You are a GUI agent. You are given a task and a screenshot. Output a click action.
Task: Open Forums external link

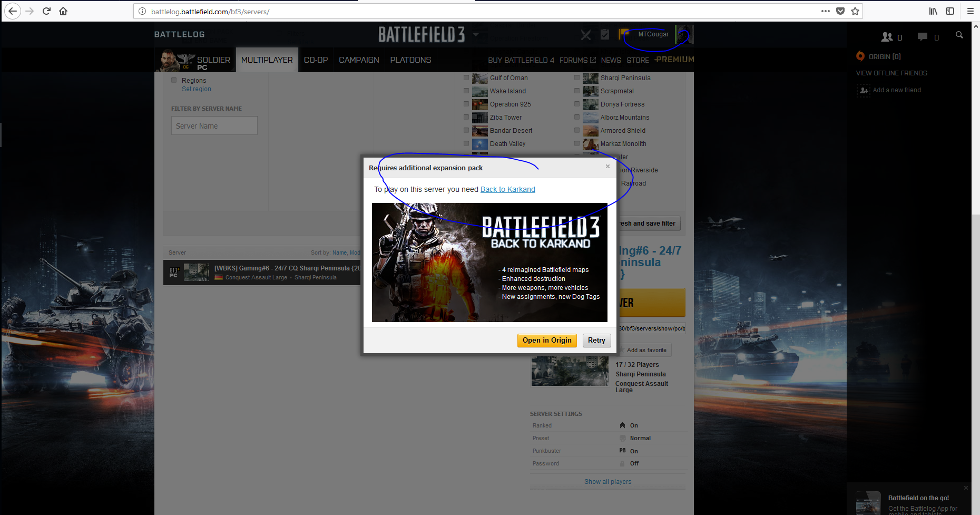[577, 60]
